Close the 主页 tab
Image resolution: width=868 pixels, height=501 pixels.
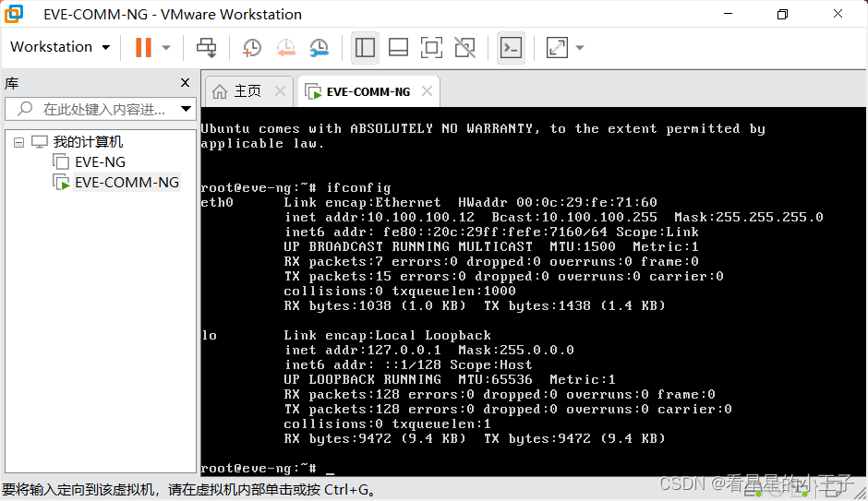[280, 91]
